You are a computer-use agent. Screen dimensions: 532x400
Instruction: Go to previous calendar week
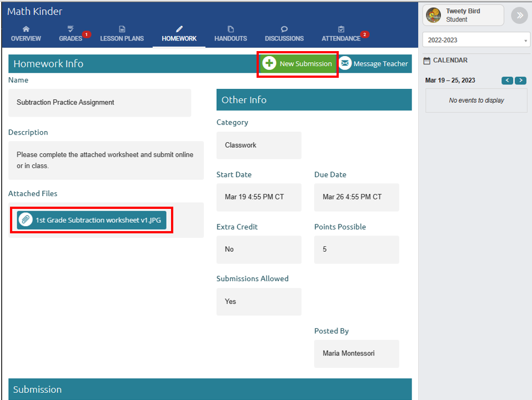[x=507, y=81]
